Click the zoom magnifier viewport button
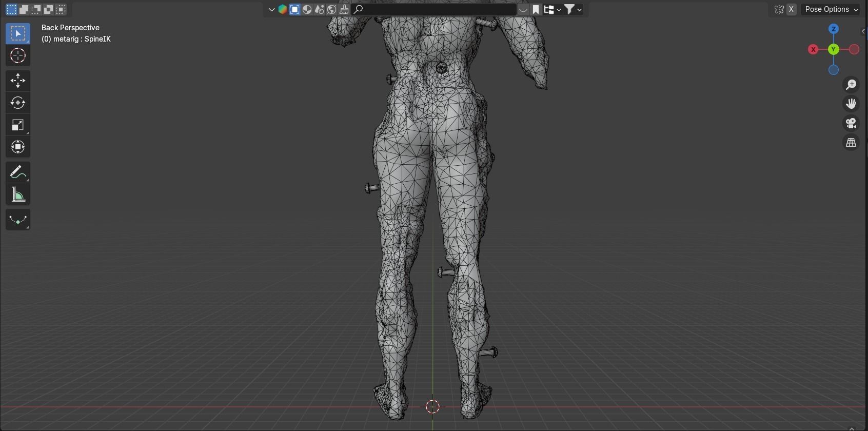This screenshot has width=868, height=431. [852, 85]
